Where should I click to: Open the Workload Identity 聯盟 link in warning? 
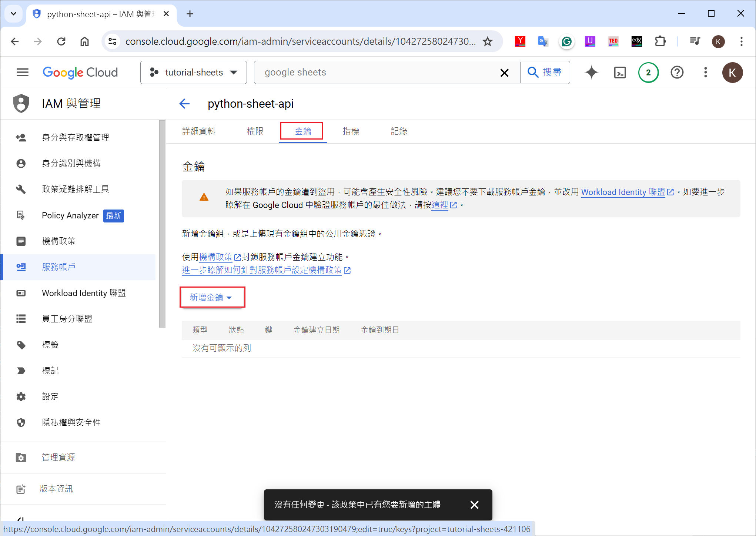tap(623, 192)
